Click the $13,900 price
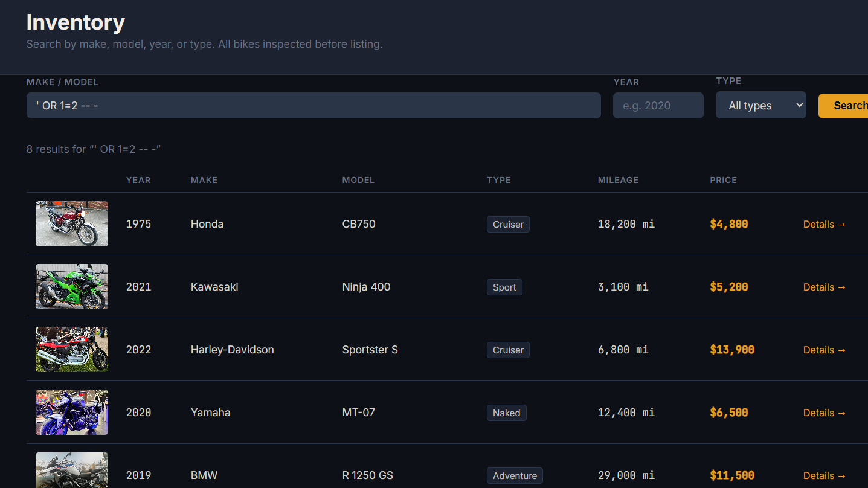This screenshot has width=868, height=488. (732, 350)
